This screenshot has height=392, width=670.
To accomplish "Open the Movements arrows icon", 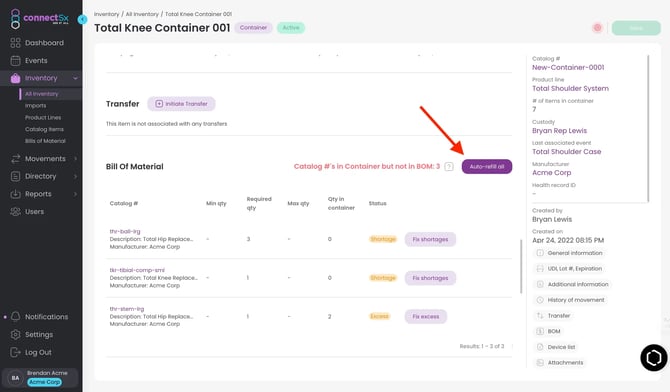I will pyautogui.click(x=15, y=159).
